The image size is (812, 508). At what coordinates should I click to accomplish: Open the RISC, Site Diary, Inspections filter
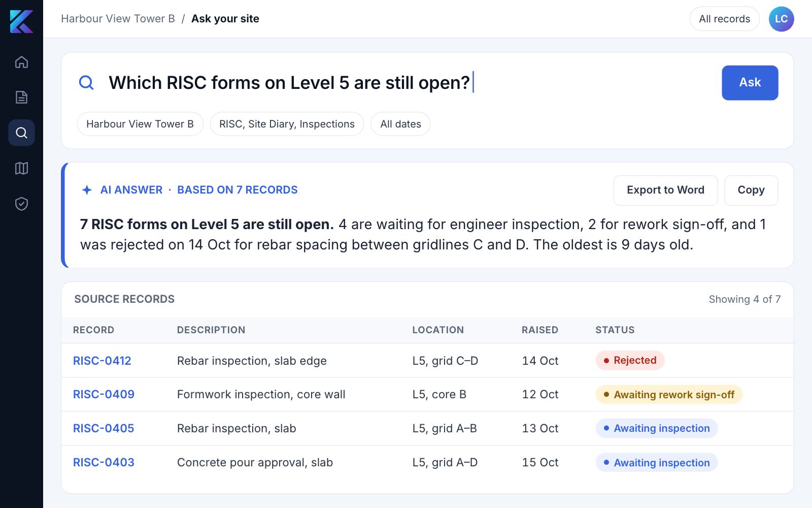click(x=287, y=124)
